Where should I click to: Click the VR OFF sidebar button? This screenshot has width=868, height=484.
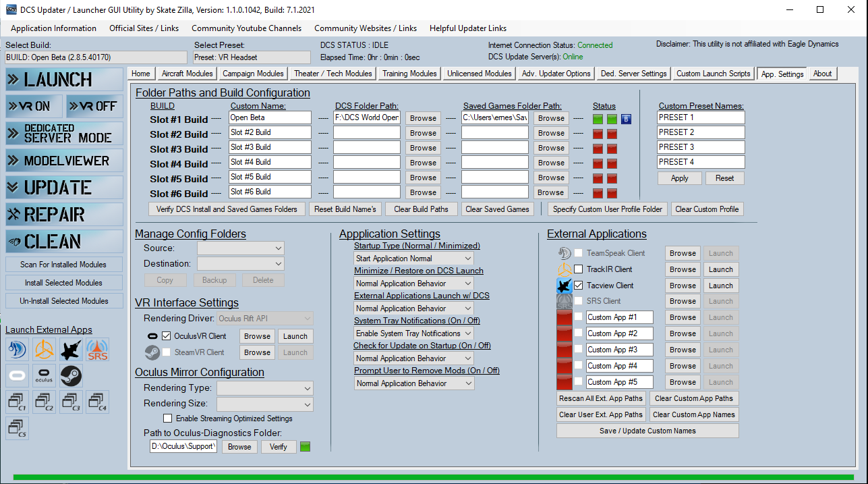click(x=94, y=106)
